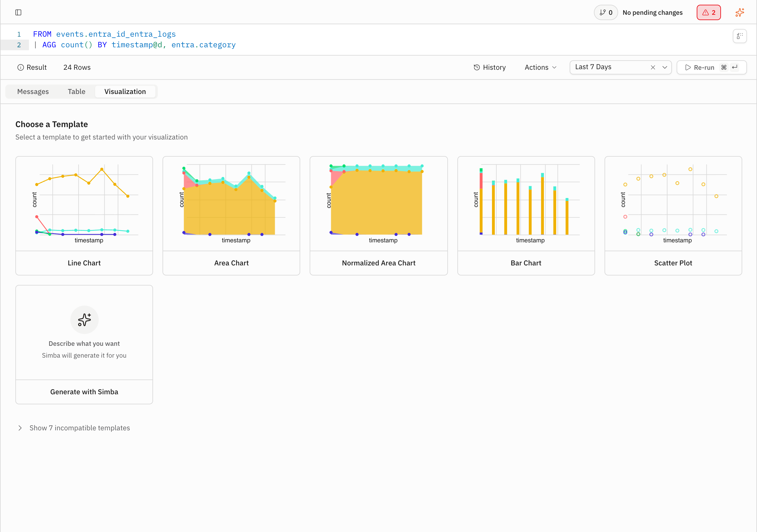Open the branch changes counter showing 0

pos(606,12)
